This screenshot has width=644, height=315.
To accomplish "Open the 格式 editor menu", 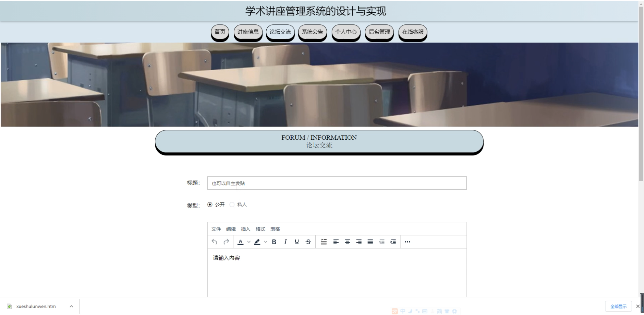I will (x=260, y=229).
